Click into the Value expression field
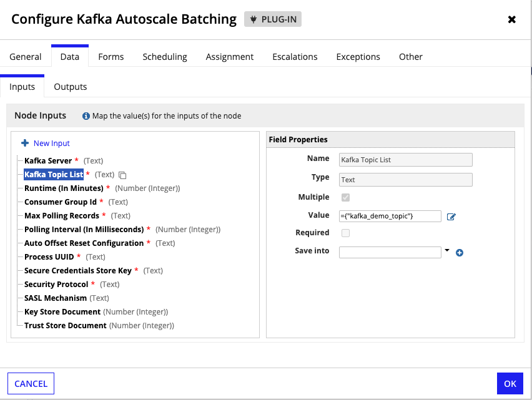This screenshot has height=400, width=532. click(x=390, y=217)
